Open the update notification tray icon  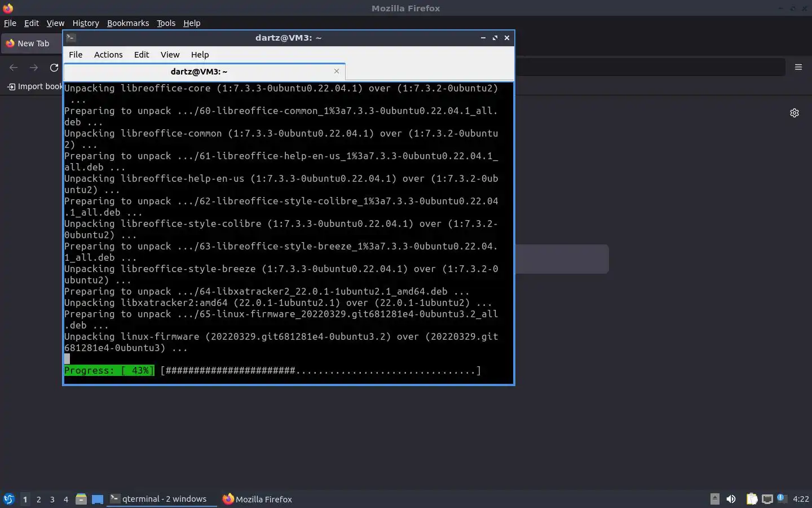782,498
